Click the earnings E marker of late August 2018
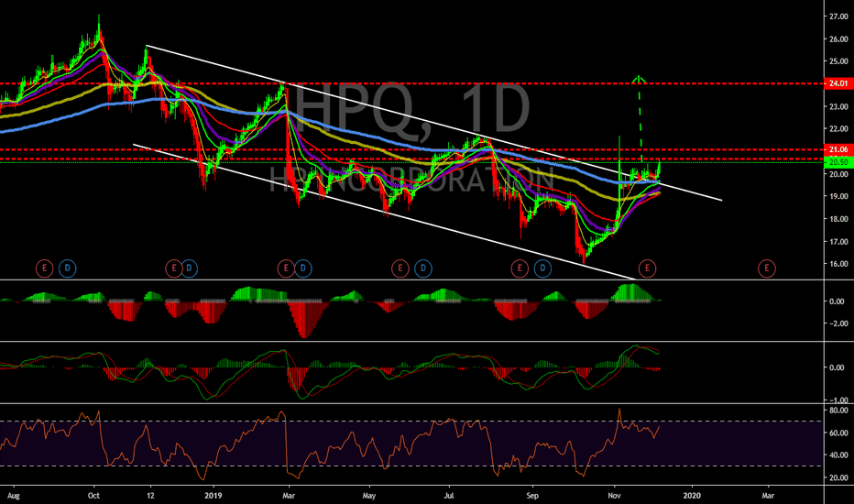 click(x=45, y=268)
